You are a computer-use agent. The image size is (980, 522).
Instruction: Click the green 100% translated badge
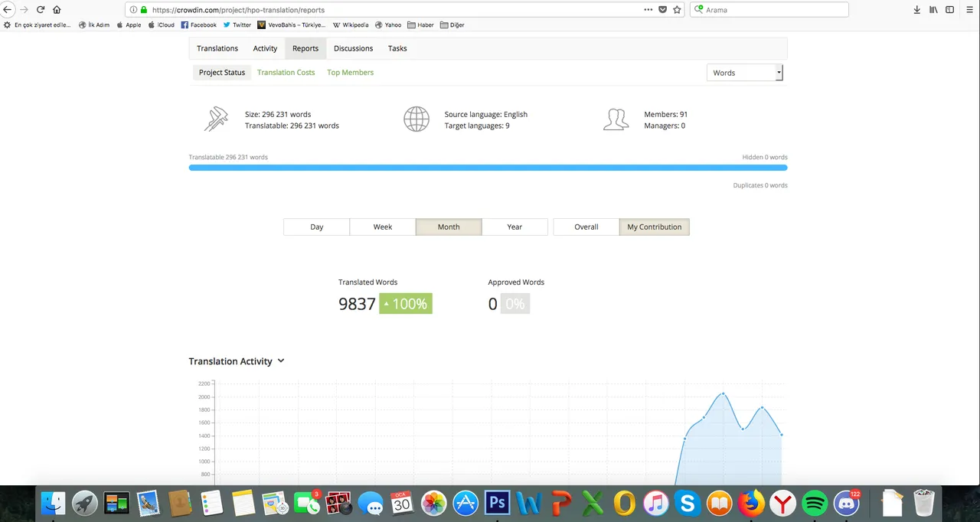coord(406,304)
